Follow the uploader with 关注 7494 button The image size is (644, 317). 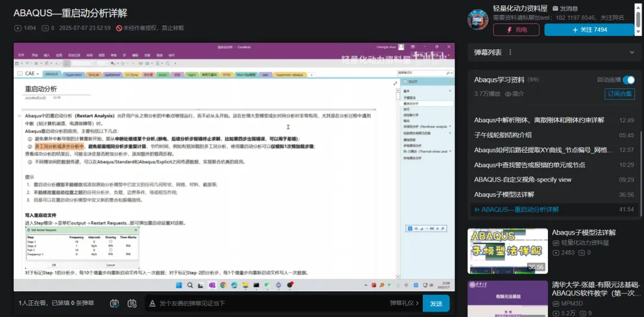(x=589, y=30)
